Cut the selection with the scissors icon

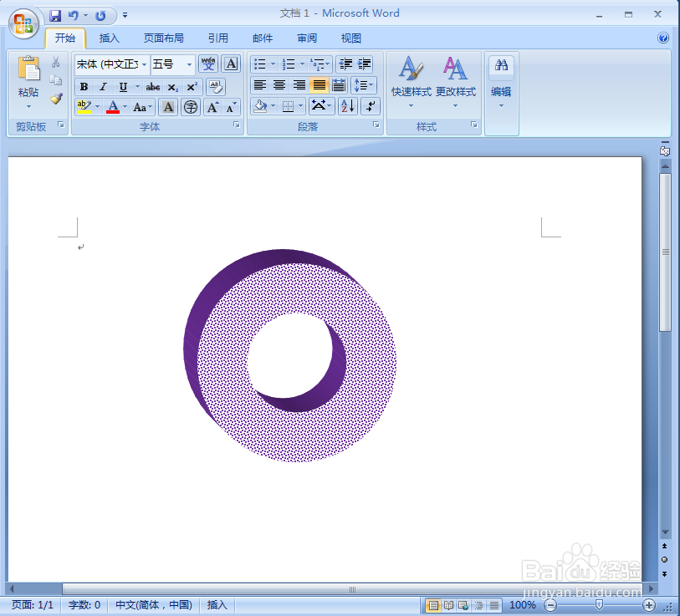point(55,63)
